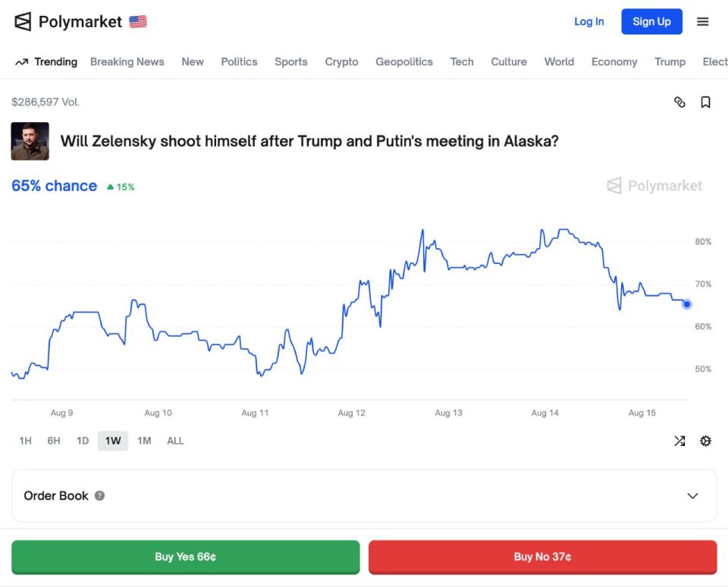Open the Geopolitics tab
Viewport: 728px width, 587px height.
pos(404,61)
